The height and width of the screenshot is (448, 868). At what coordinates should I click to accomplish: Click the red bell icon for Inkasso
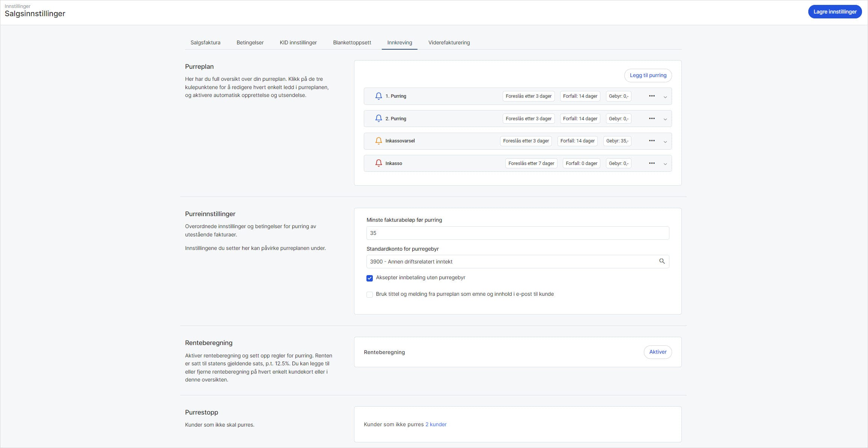[x=378, y=163]
